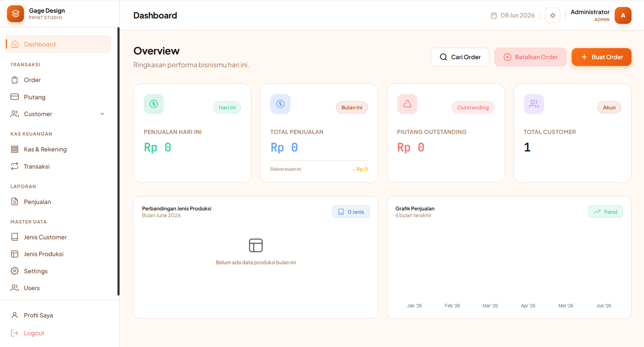
Task: Click the Logout link
Action: [58, 333]
